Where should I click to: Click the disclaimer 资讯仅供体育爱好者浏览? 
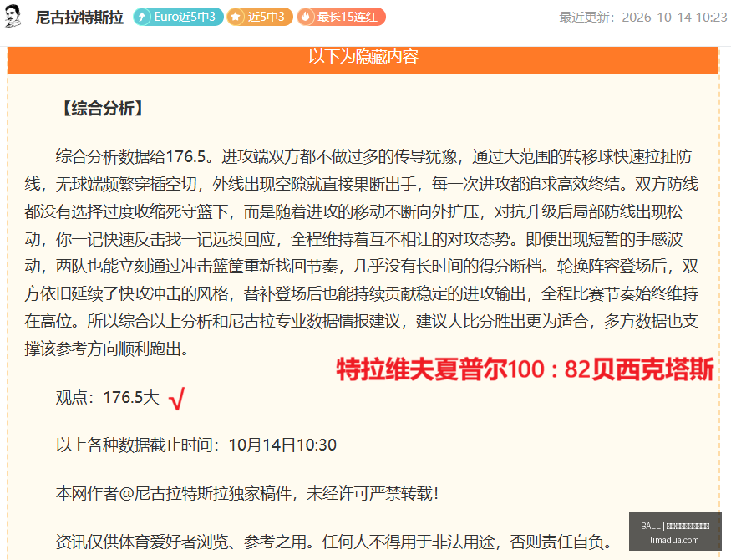coord(142,542)
